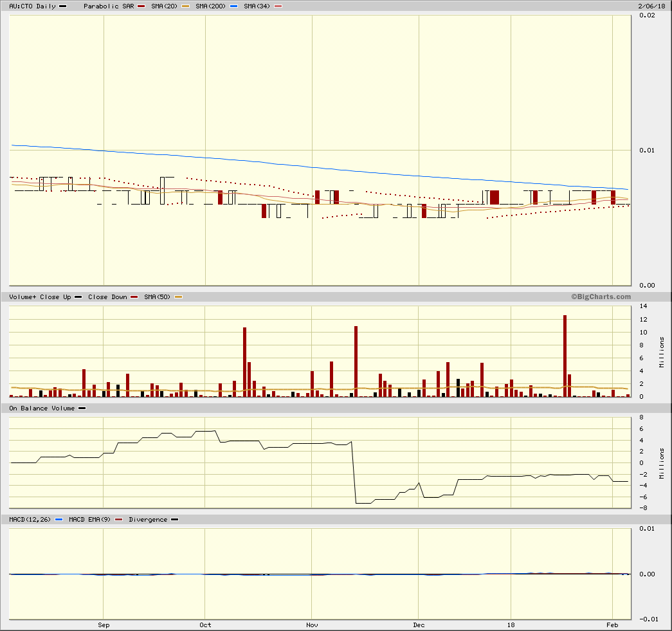Click the 2/06/18 chart date
This screenshot has width=672, height=631.
(651, 6)
